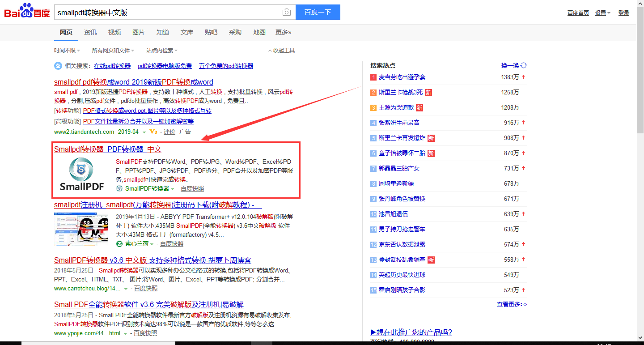Open the 所有网页和文件 file type dropdown
Viewport: 644px width, 345px height.
point(114,51)
